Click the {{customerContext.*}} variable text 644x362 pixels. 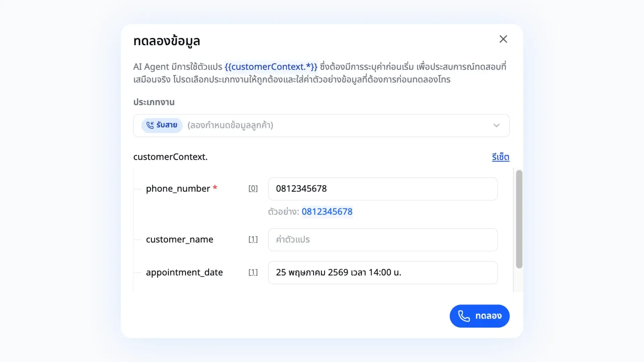[x=271, y=67]
